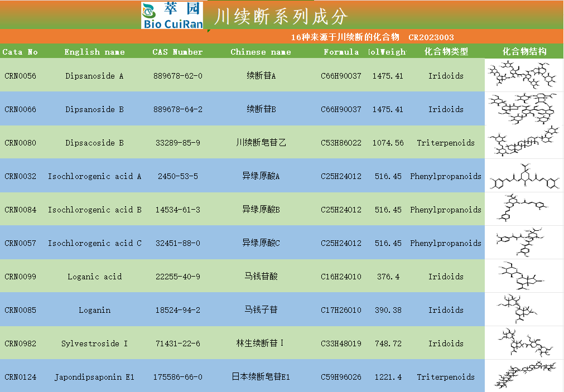Click the Loganic acid name cell
The width and height of the screenshot is (564, 392).
95,277
